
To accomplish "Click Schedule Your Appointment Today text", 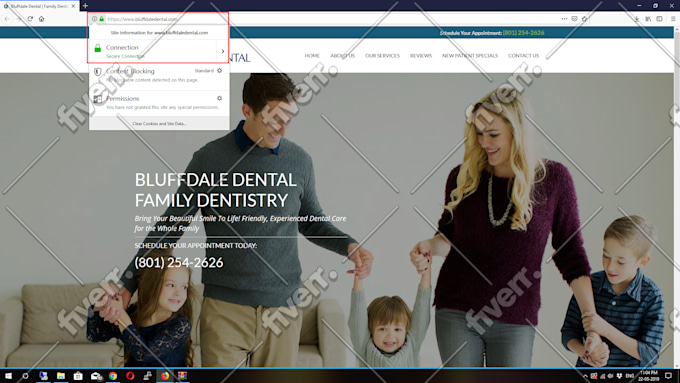I will click(196, 246).
